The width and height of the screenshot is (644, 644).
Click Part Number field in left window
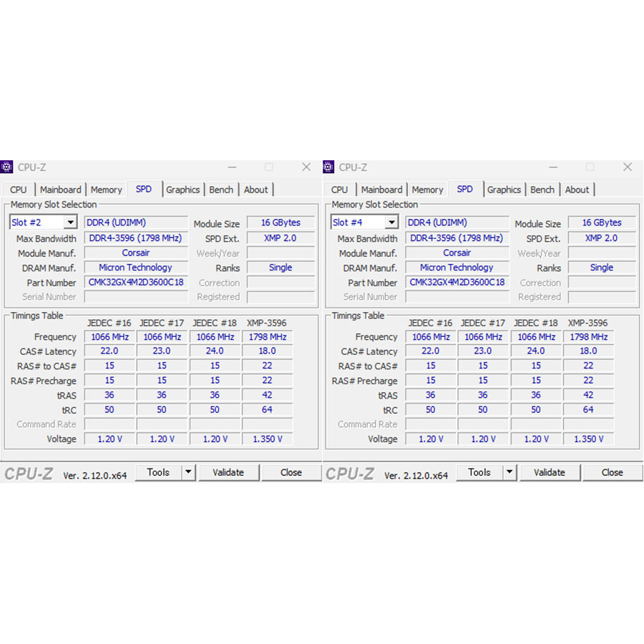pos(136,282)
